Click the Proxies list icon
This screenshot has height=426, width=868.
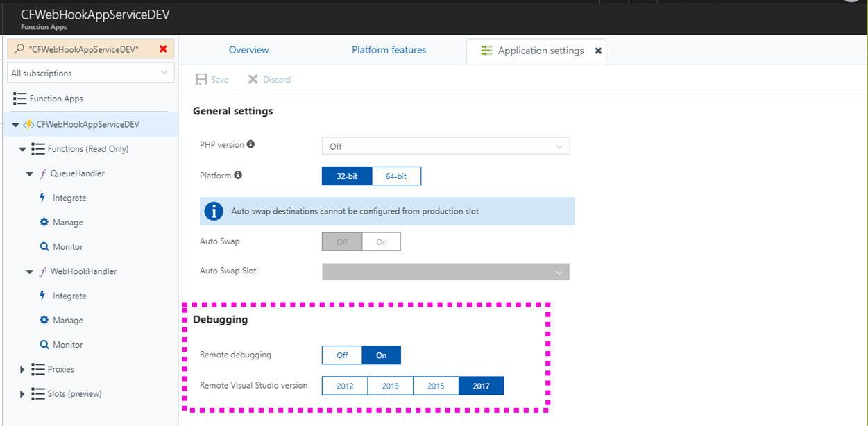click(x=38, y=369)
